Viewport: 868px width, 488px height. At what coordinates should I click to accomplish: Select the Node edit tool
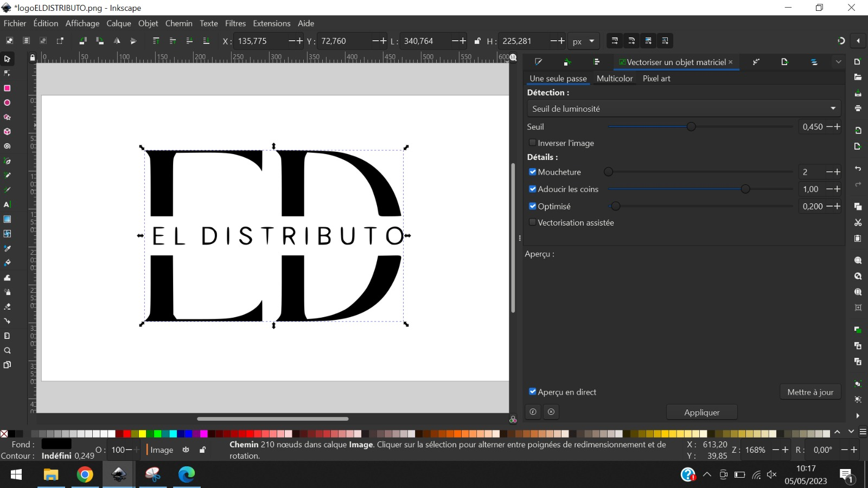pyautogui.click(x=7, y=73)
